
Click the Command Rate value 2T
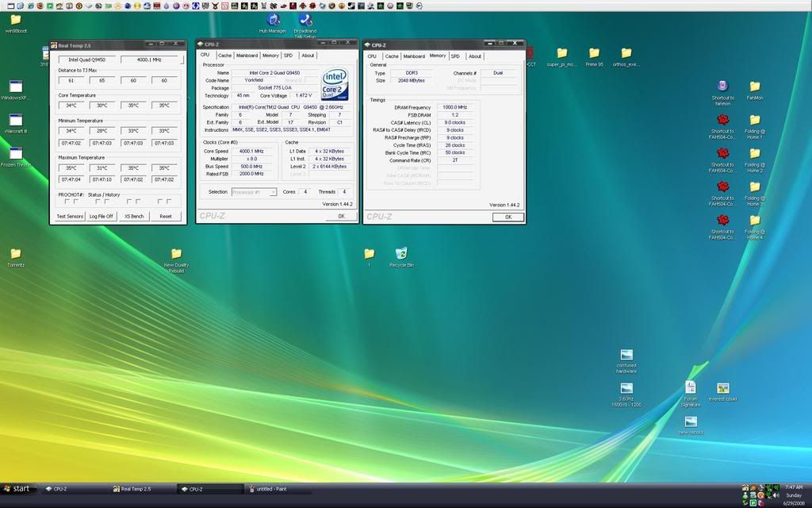pyautogui.click(x=454, y=160)
